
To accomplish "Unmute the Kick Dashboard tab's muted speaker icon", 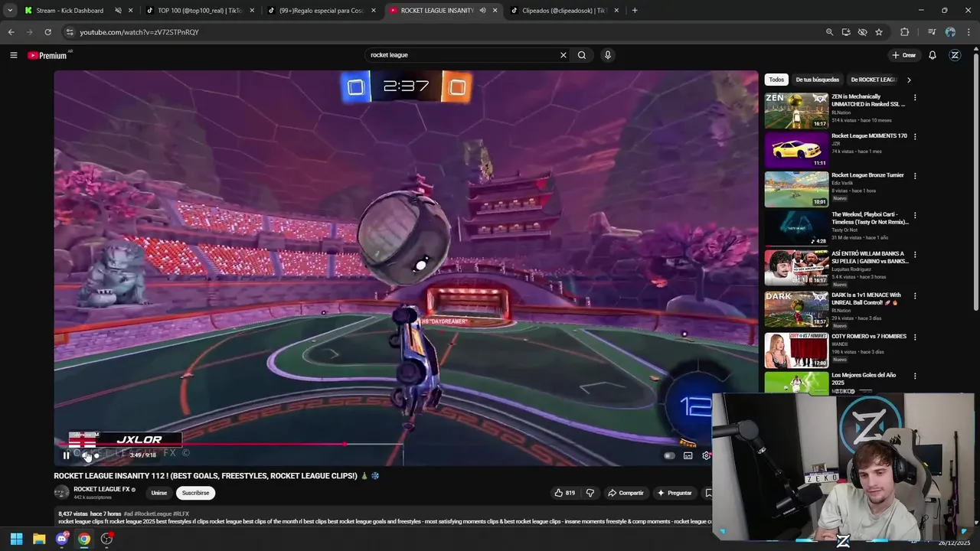I will (118, 11).
